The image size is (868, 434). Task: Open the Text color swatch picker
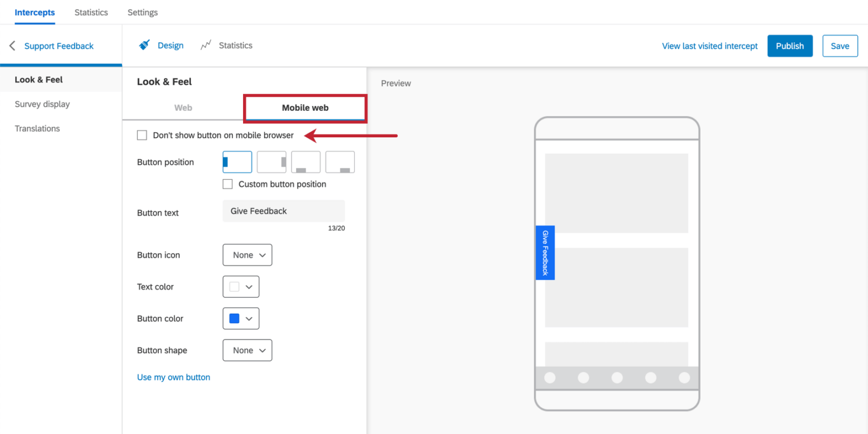[x=241, y=287]
